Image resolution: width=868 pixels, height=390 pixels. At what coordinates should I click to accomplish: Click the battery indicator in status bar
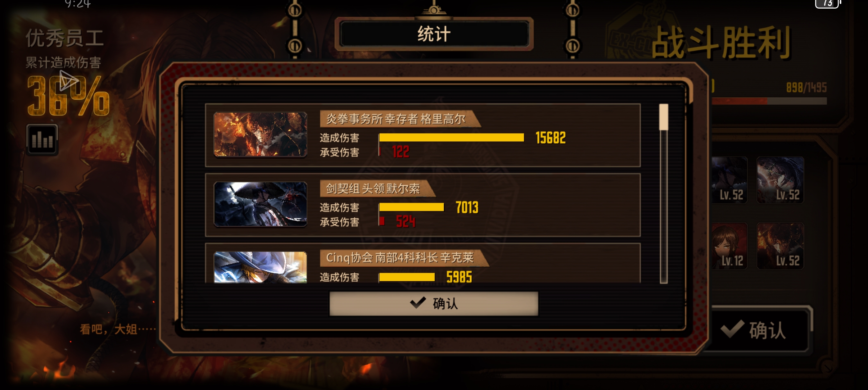click(827, 4)
